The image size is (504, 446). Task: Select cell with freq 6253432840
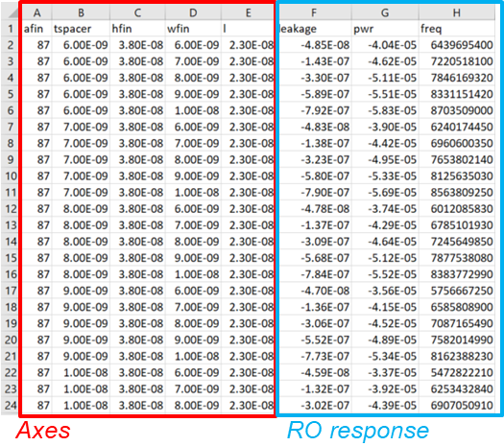tap(457, 388)
